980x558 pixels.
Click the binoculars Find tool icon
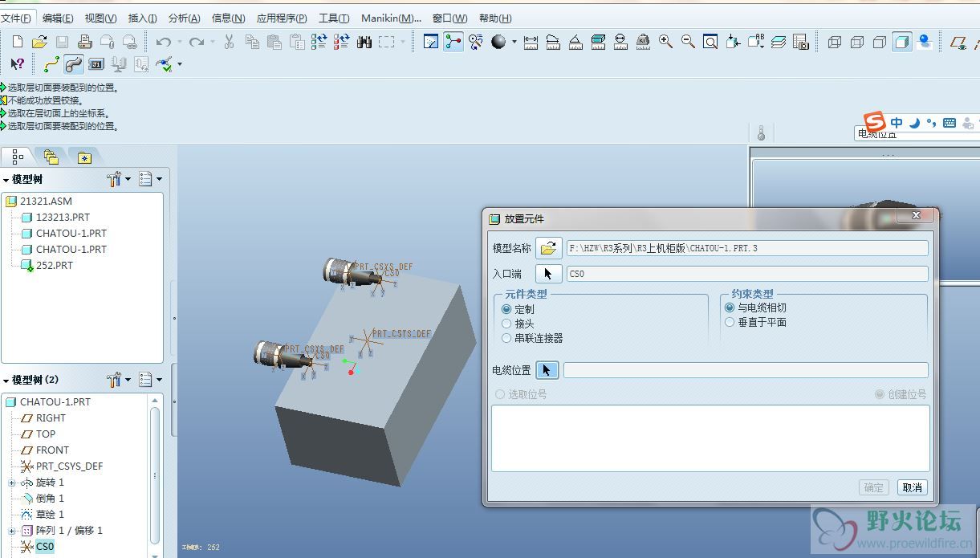(x=364, y=42)
